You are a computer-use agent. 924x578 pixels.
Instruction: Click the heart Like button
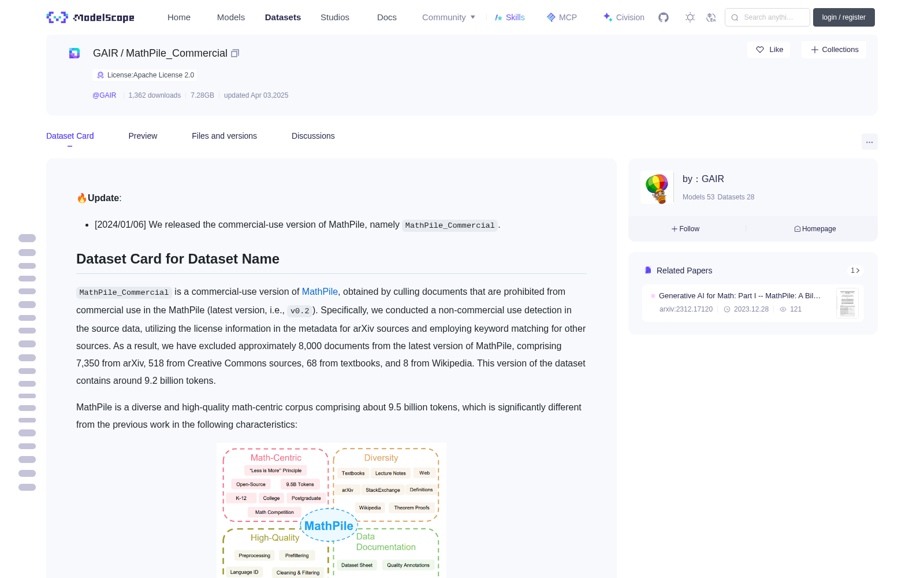(769, 50)
